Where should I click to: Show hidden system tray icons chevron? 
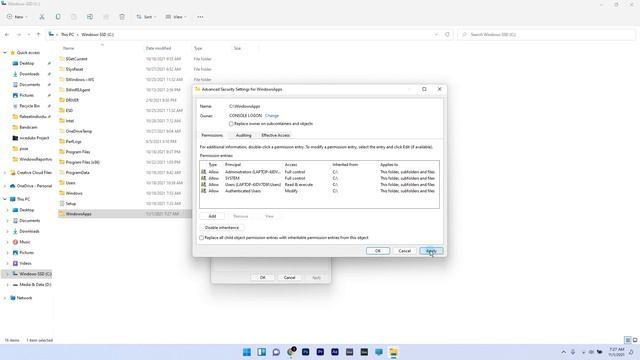coord(564,352)
